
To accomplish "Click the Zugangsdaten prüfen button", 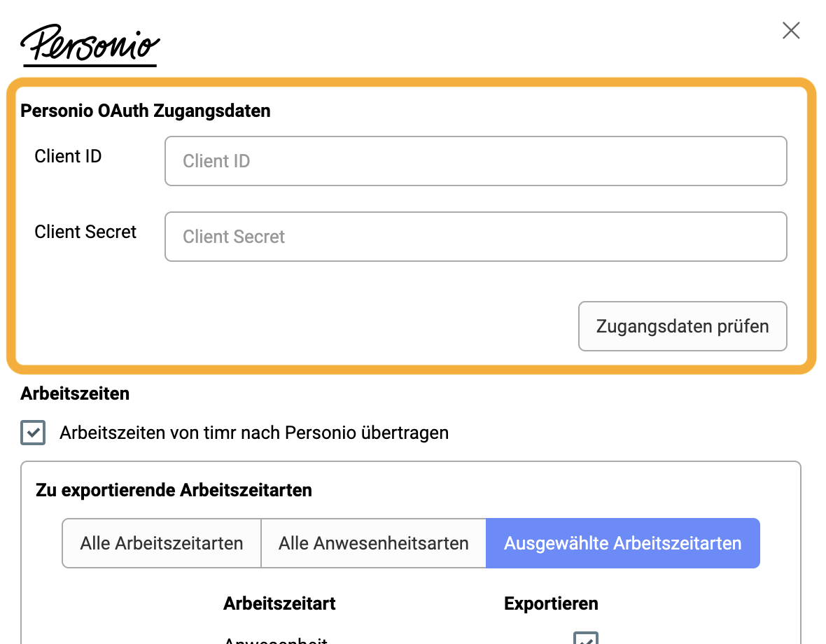I will click(x=682, y=326).
